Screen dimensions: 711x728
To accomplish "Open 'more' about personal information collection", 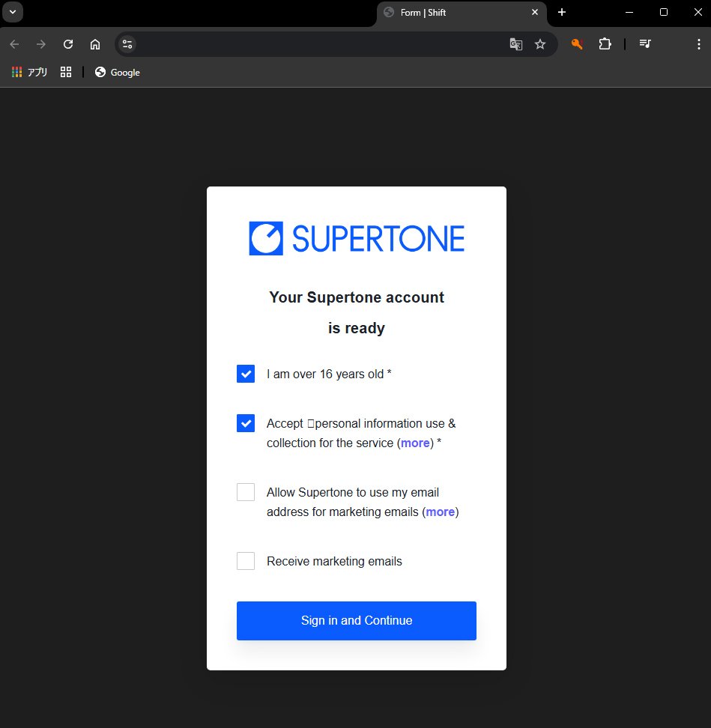I will pyautogui.click(x=415, y=443).
